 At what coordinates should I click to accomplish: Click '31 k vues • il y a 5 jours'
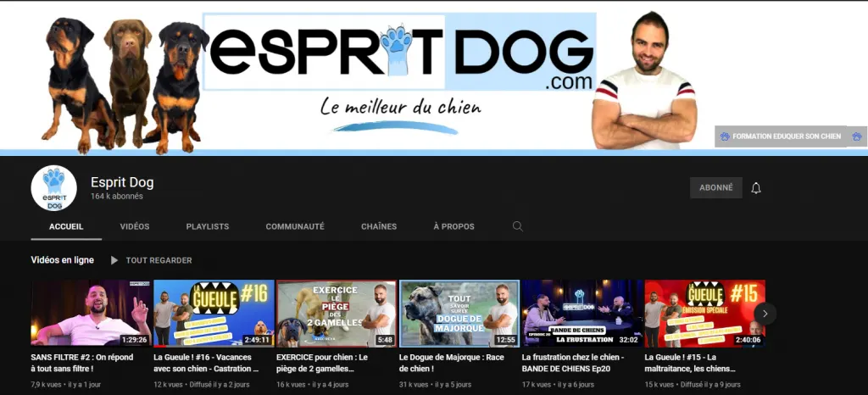[x=435, y=385]
